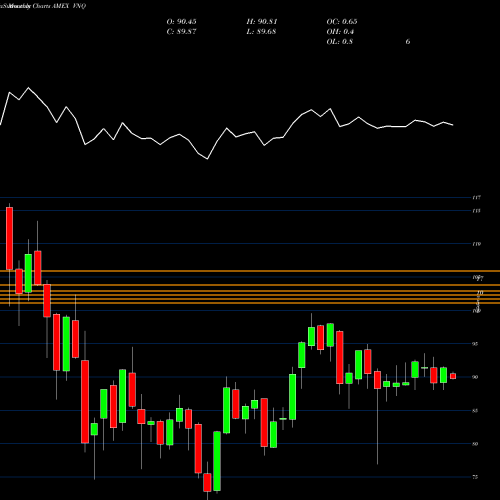Click the 'L: 89.68' low value
500x500 pixels.
point(261,32)
